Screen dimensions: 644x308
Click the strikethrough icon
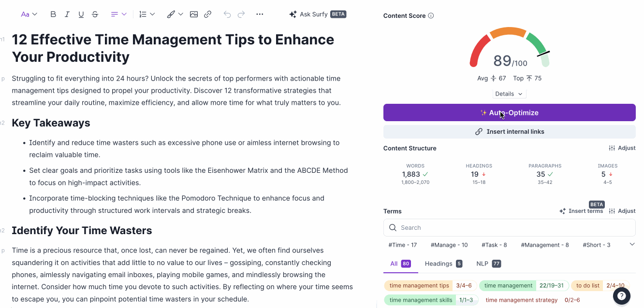(x=95, y=14)
